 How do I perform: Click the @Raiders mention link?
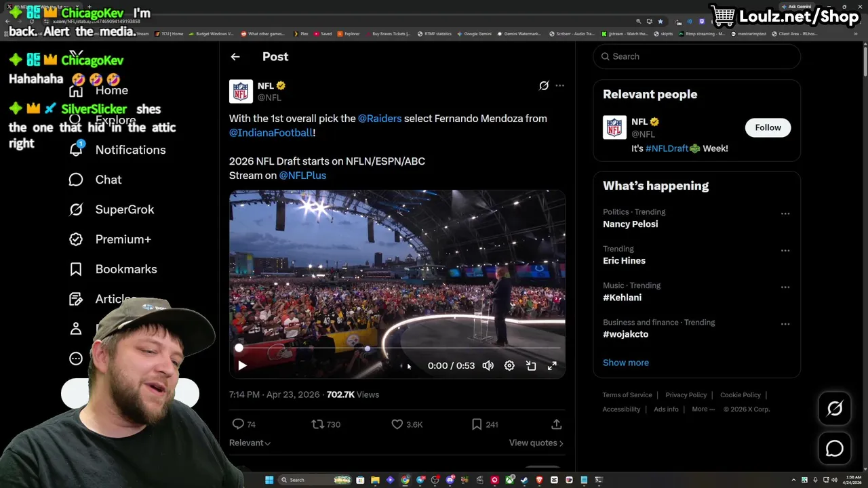380,119
